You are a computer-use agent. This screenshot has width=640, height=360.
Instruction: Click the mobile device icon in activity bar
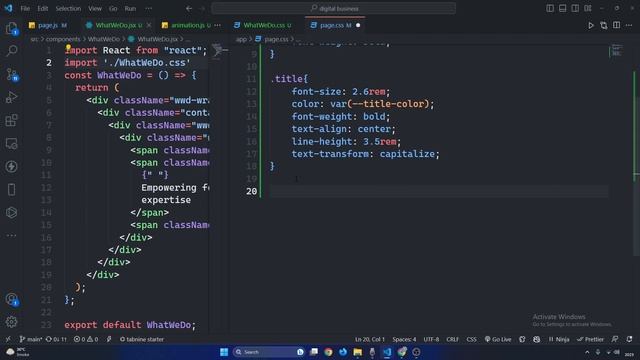click(x=11, y=190)
